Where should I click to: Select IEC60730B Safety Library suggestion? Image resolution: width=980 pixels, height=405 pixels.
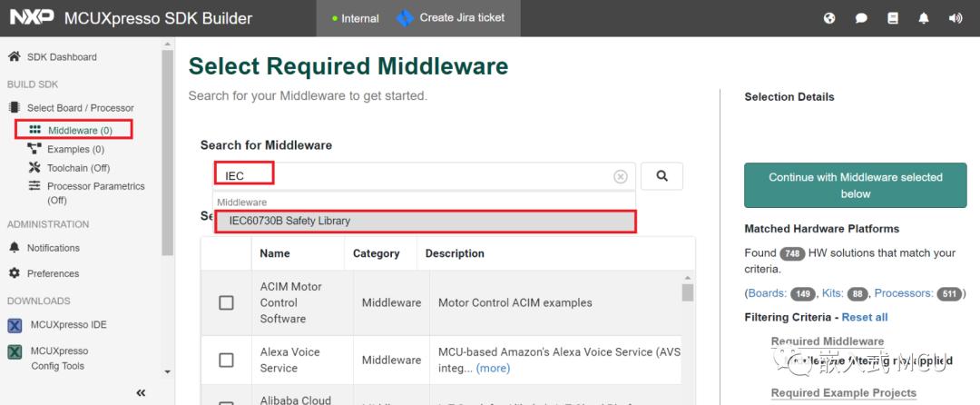click(x=425, y=222)
